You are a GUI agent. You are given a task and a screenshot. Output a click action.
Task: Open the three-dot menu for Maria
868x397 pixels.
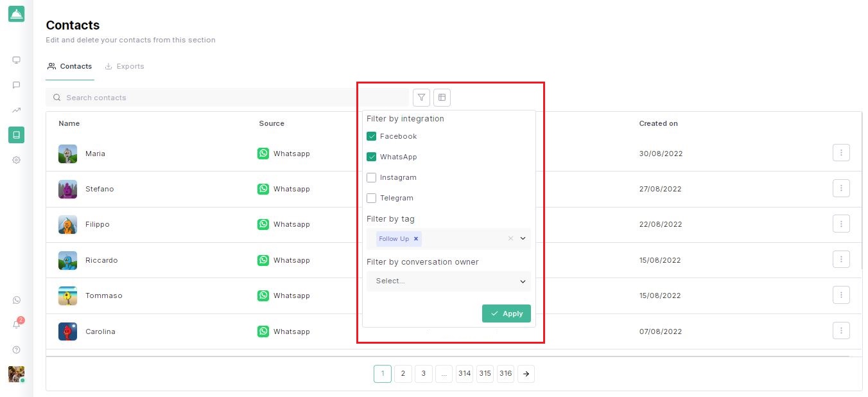click(841, 153)
